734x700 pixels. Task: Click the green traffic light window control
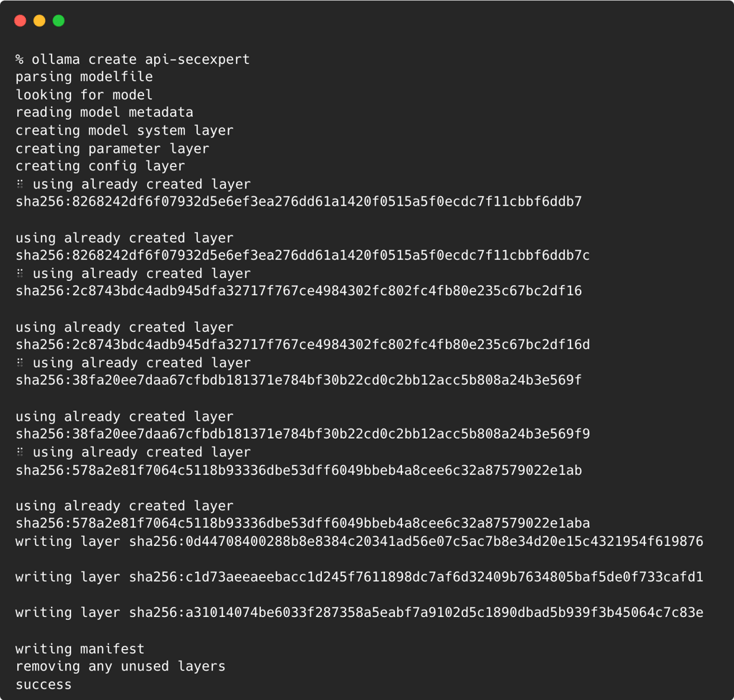(x=59, y=20)
